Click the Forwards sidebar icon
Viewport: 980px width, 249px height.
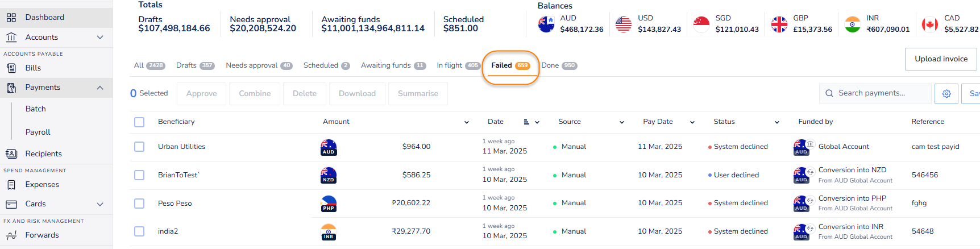11,235
